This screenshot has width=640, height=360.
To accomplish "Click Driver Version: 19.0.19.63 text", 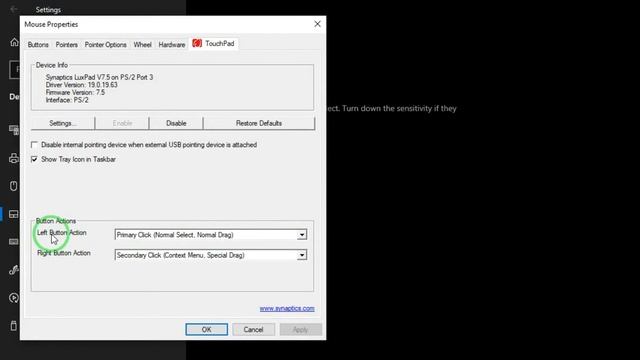I will [82, 85].
